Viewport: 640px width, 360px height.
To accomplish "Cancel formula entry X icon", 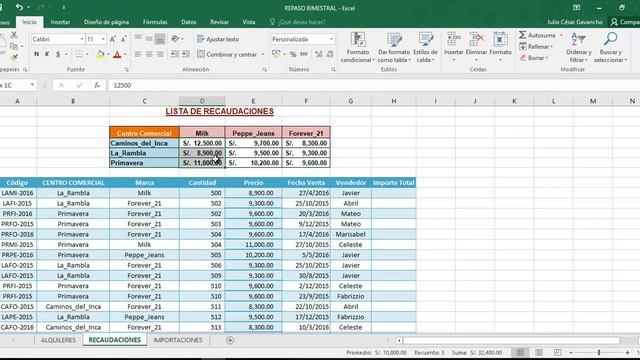I will click(61, 85).
